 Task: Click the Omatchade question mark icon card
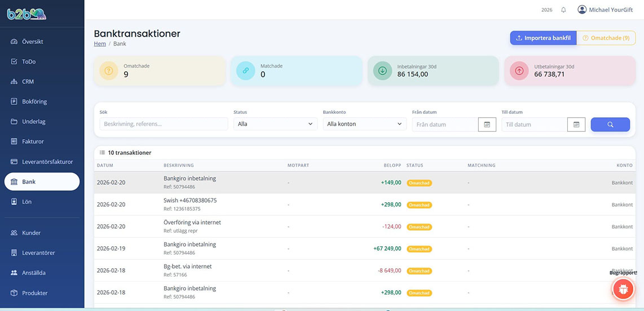108,70
